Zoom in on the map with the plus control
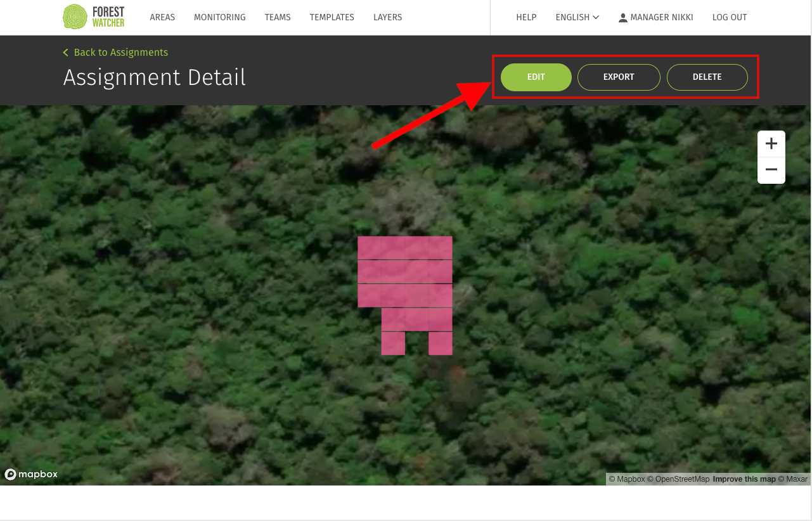The height and width of the screenshot is (521, 812). (x=771, y=143)
